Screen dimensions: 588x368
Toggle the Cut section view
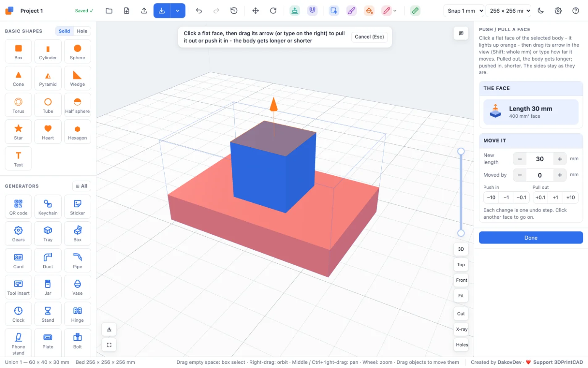461,314
